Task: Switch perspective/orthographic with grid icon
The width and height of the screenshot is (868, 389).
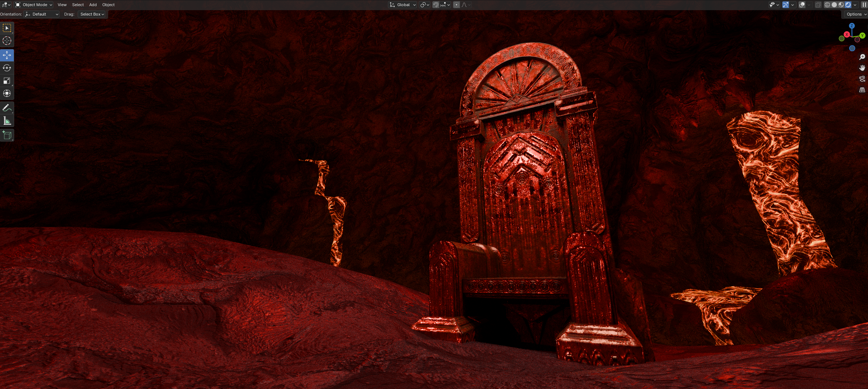Action: pos(862,90)
